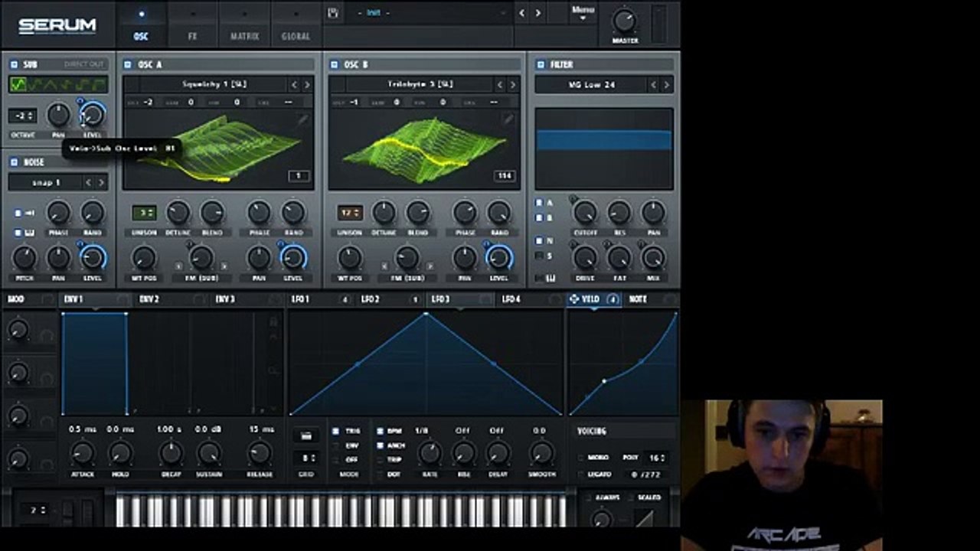Select the NOTE tab
Screen dimensions: 980x551
click(638, 299)
